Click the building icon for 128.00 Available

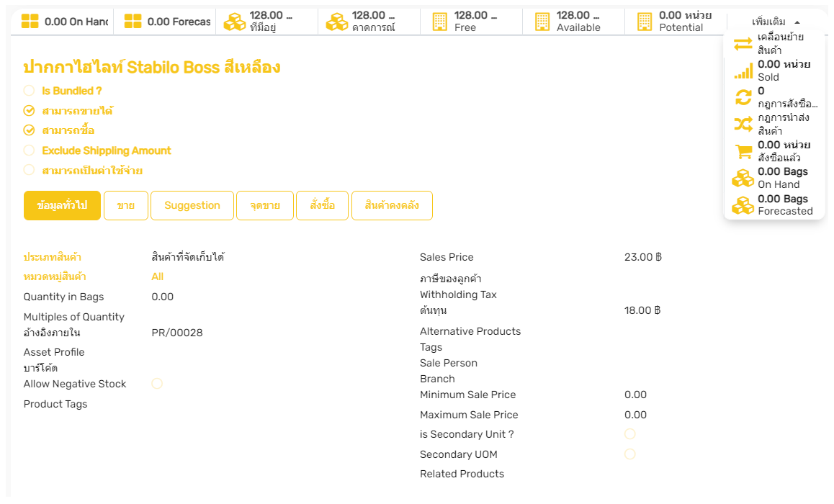pos(542,22)
